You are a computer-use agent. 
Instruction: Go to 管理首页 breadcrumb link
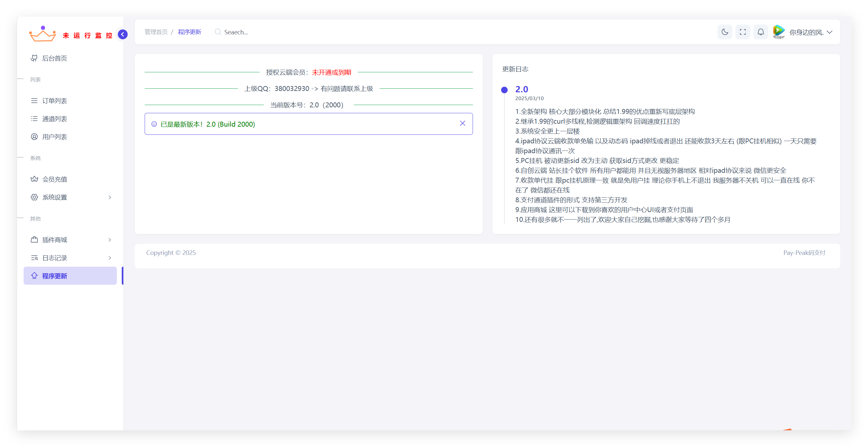point(156,32)
